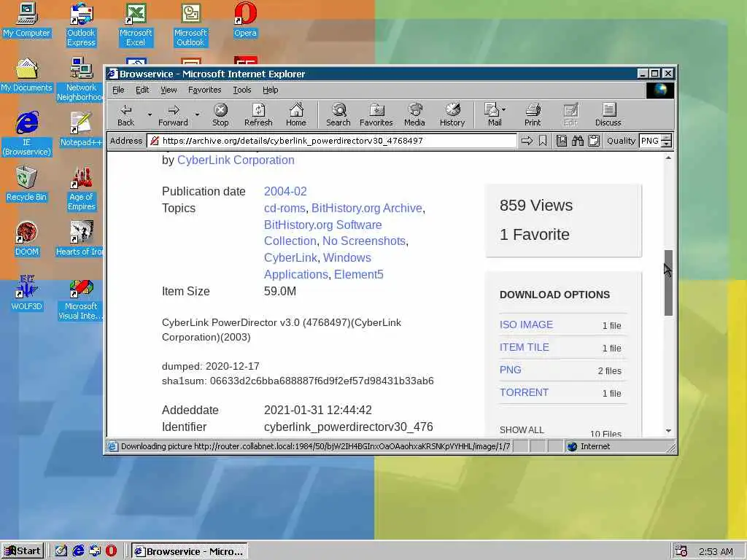Open the Element5 topic link
Image resolution: width=747 pixels, height=560 pixels.
[359, 274]
